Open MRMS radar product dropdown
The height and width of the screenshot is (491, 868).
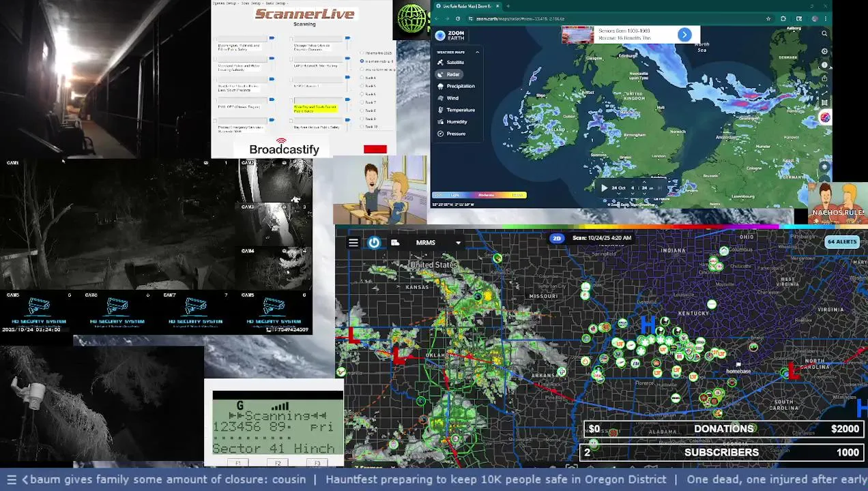coord(458,243)
